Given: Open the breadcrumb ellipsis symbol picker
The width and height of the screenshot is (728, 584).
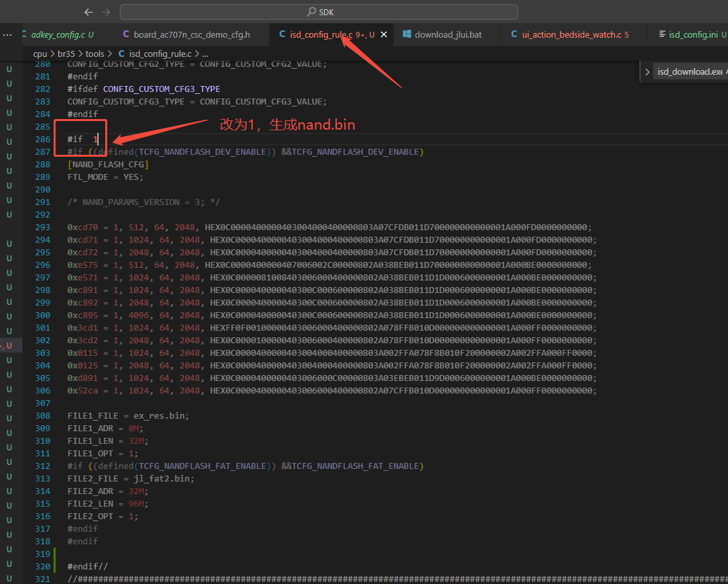Looking at the screenshot, I should point(205,54).
